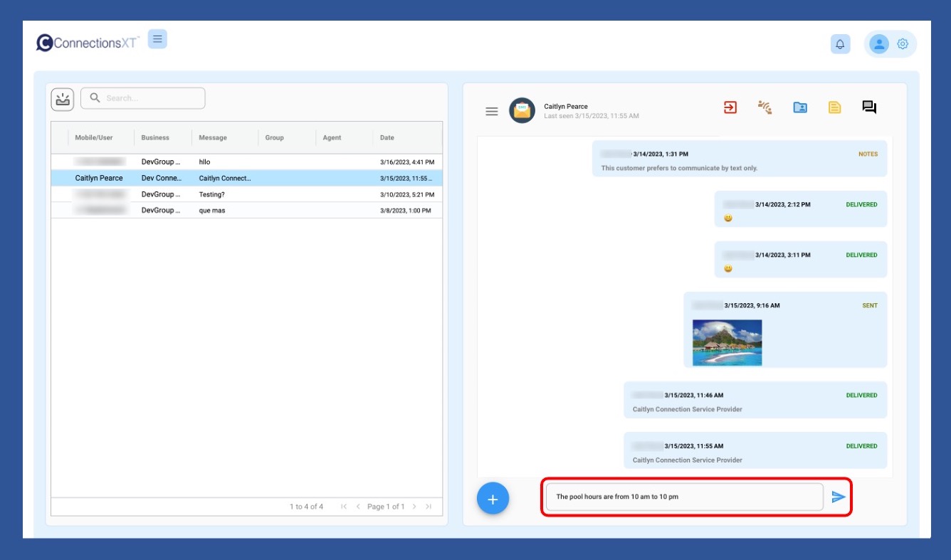Click the blue contact card folder icon
Screen dimensions: 951x560
(x=800, y=107)
